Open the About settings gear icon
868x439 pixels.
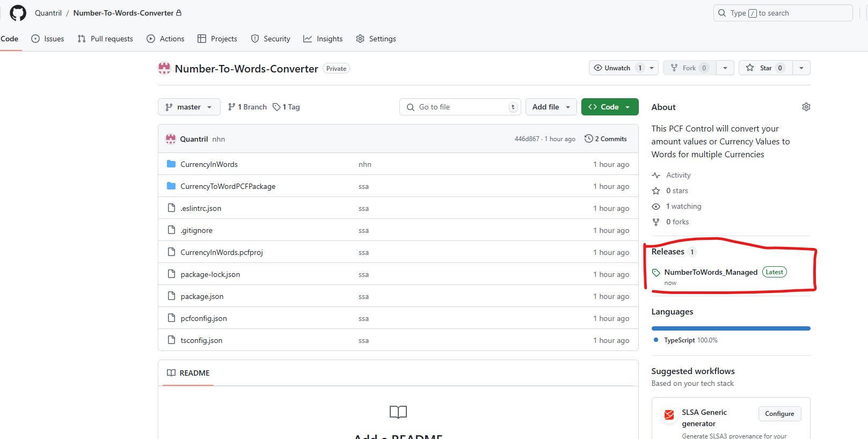(x=806, y=107)
